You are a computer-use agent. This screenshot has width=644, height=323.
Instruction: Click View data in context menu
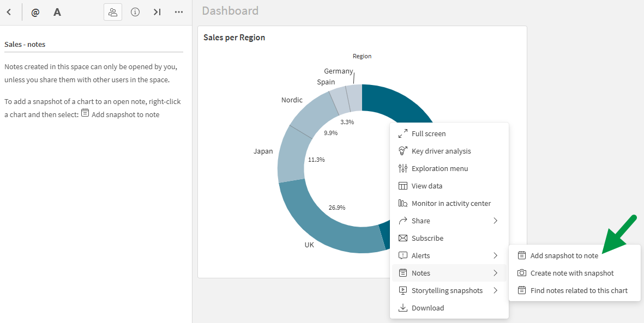point(426,186)
